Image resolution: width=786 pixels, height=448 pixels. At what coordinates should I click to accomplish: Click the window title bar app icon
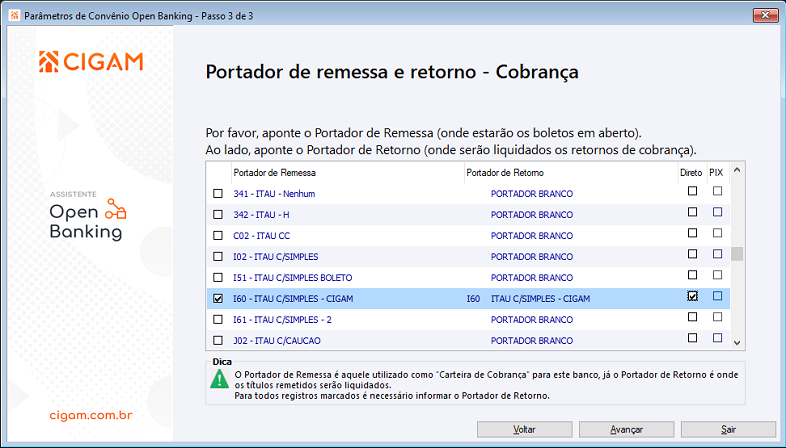(11, 17)
